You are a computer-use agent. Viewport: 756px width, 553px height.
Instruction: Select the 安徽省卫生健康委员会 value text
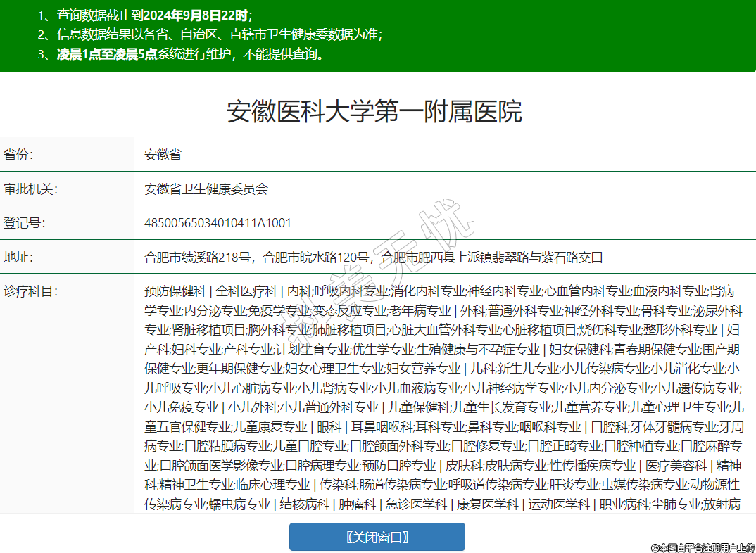206,189
